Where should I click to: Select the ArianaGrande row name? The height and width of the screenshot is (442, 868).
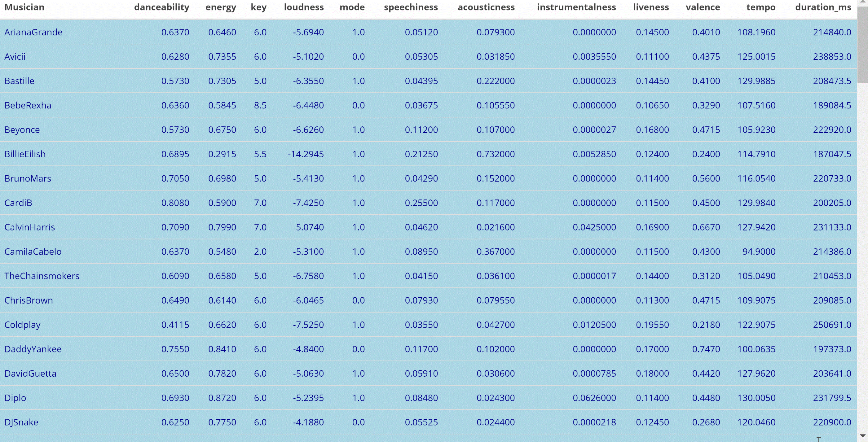pyautogui.click(x=33, y=32)
